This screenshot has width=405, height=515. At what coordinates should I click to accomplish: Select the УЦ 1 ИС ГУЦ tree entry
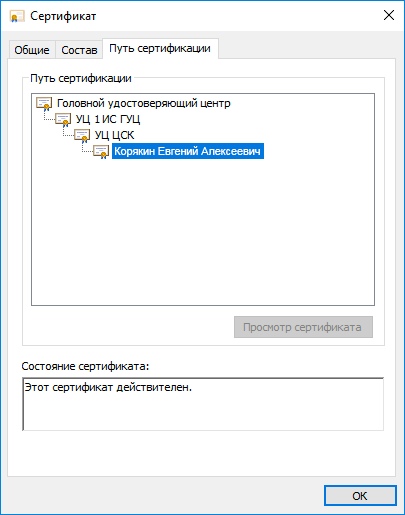pos(108,119)
